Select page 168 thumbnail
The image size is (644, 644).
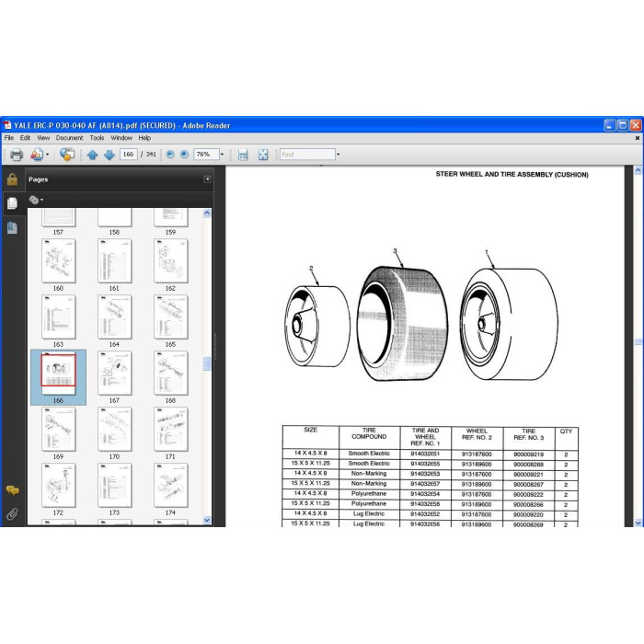pyautogui.click(x=171, y=374)
